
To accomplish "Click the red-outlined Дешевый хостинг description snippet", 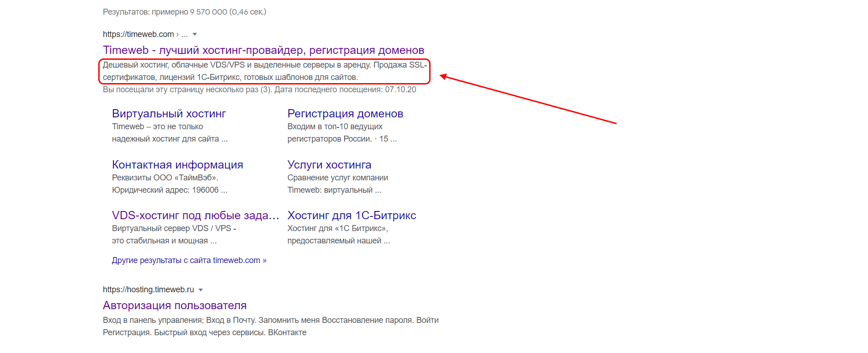I will click(264, 71).
